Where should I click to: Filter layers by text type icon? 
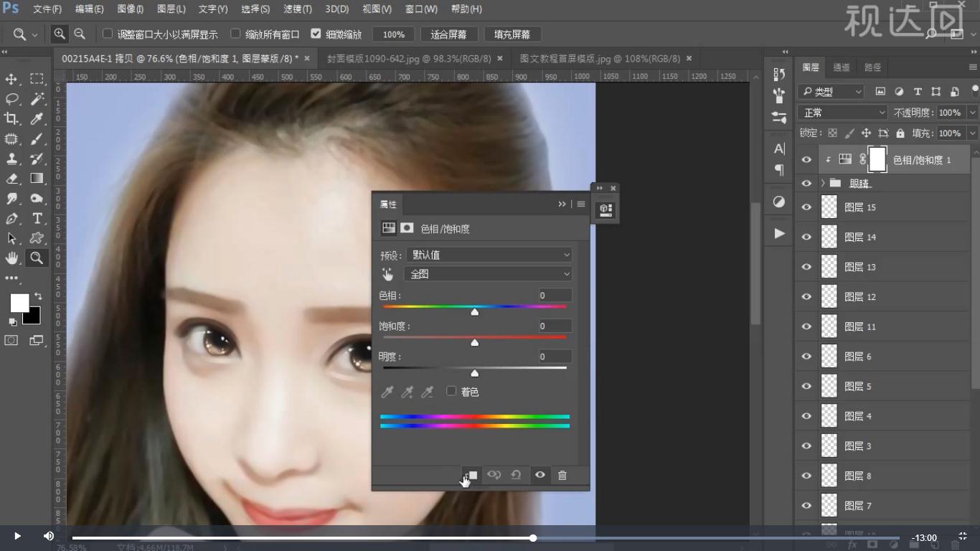click(918, 92)
